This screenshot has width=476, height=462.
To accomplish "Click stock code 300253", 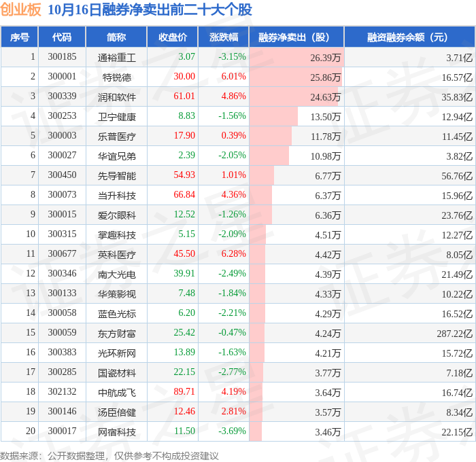I will (62, 116).
